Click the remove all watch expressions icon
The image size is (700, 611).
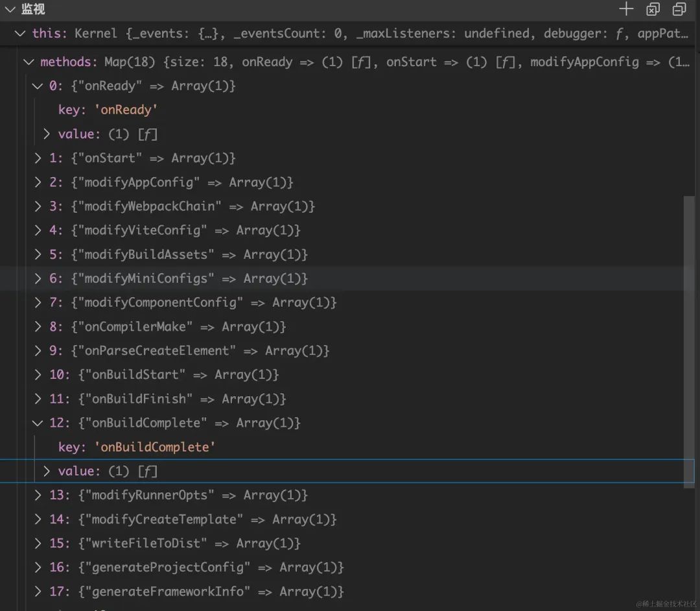(x=653, y=9)
